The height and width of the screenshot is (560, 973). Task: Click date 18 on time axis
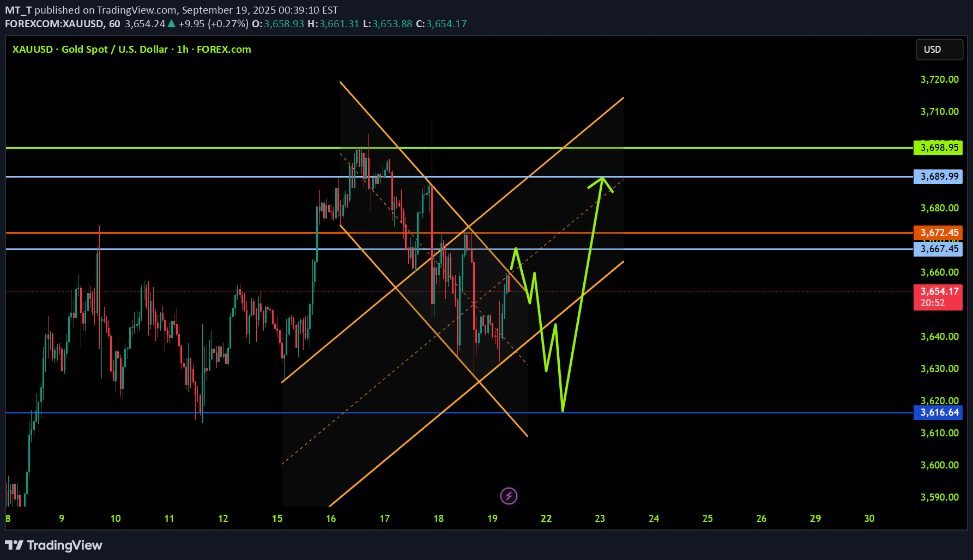point(438,519)
